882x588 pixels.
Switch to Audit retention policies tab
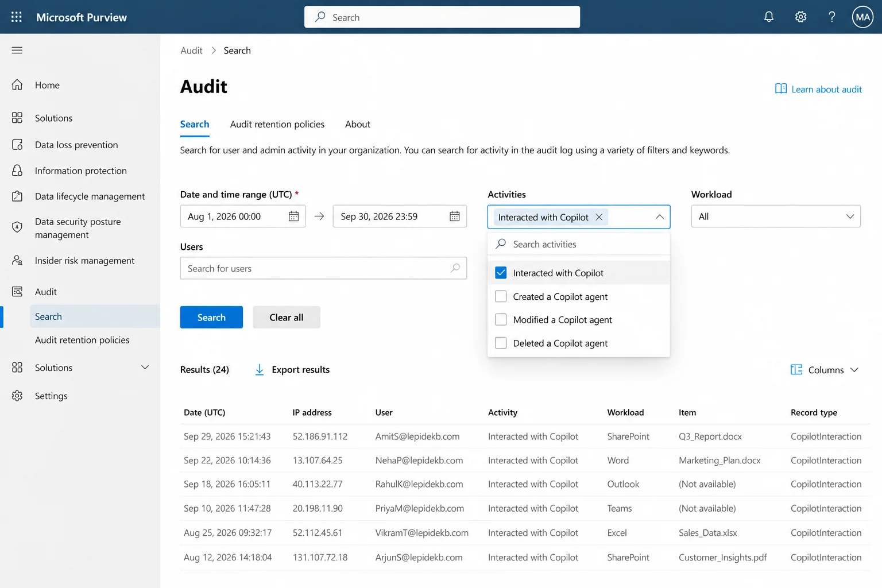coord(277,125)
